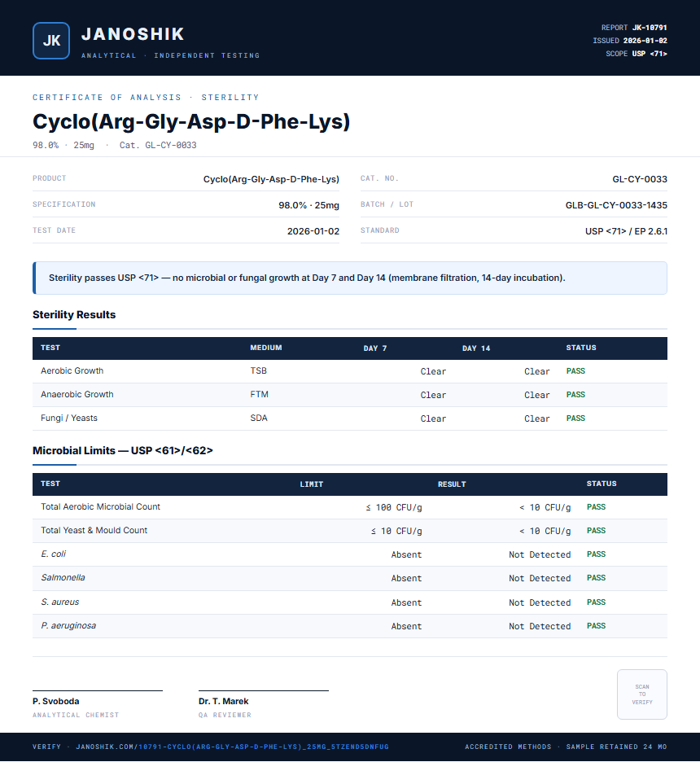This screenshot has width=700, height=784.
Task: Select signer name P. Svoboda
Action: click(56, 701)
